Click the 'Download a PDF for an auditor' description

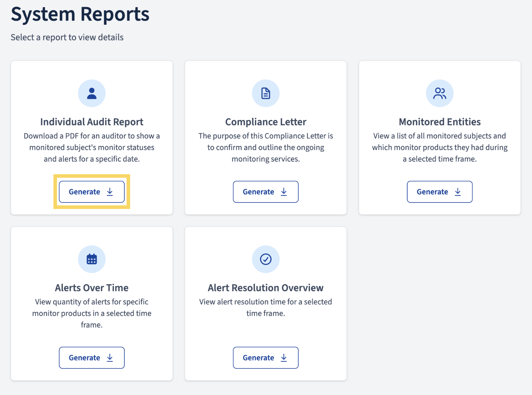(x=92, y=147)
